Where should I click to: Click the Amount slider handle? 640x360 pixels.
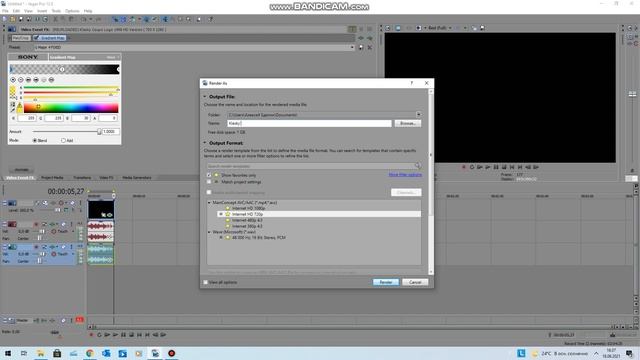pos(99,131)
